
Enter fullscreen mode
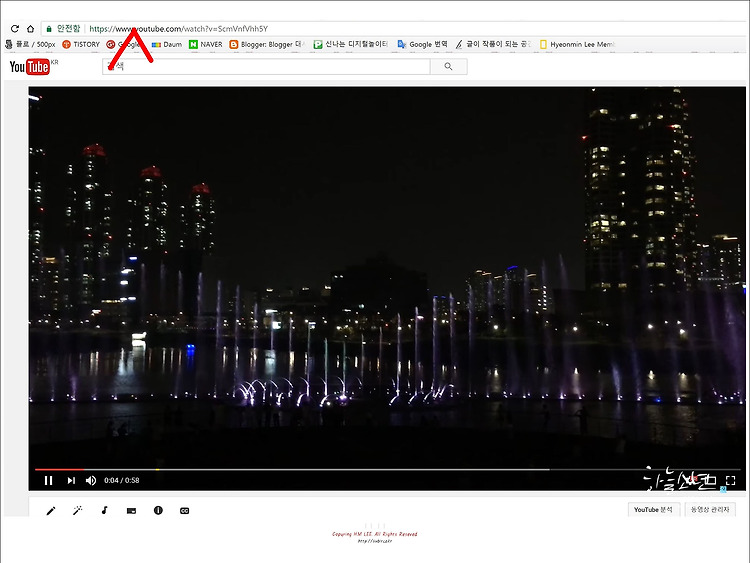[730, 480]
